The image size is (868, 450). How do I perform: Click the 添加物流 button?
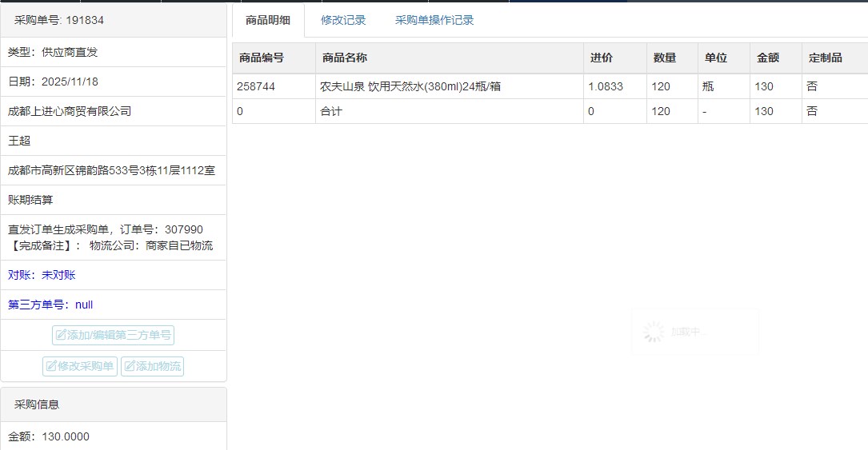click(152, 367)
